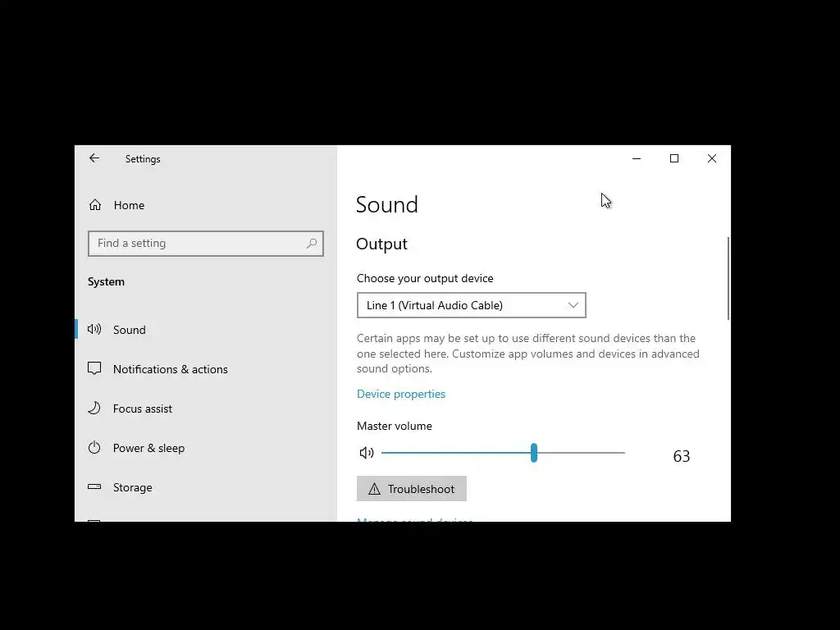
Task: Maximize the Settings window
Action: (674, 158)
